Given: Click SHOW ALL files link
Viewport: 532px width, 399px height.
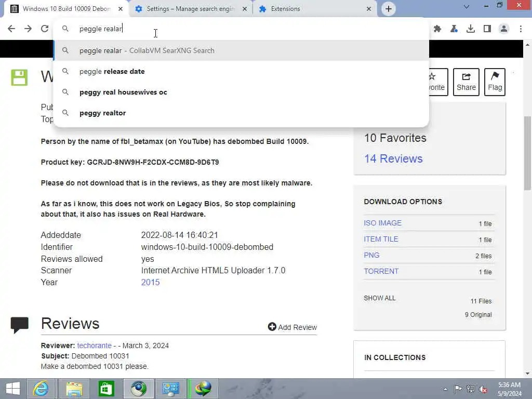Looking at the screenshot, I should tap(380, 298).
